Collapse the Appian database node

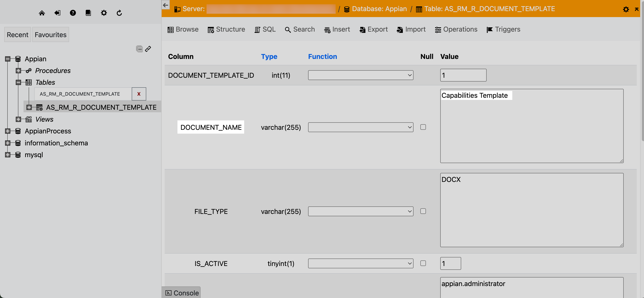coord(8,59)
